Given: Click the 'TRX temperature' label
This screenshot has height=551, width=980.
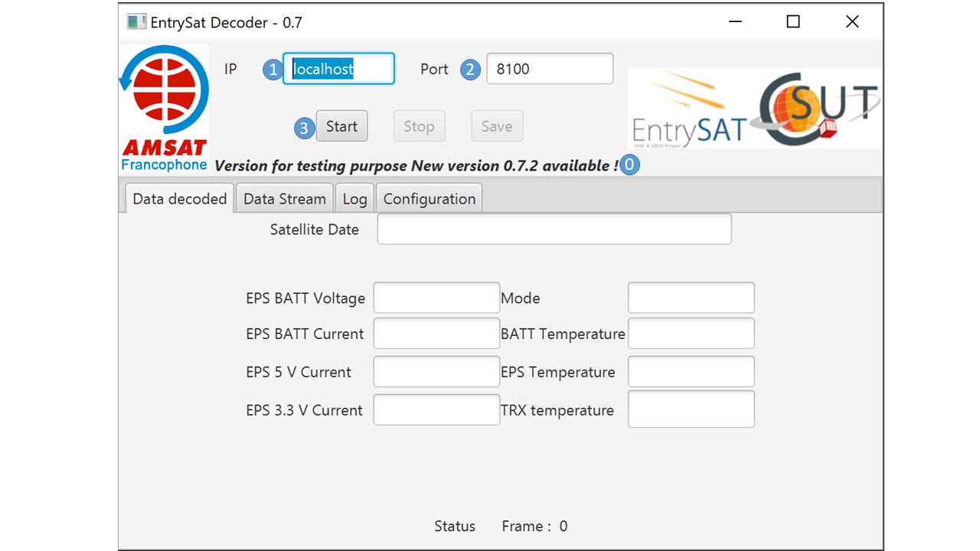Looking at the screenshot, I should (x=557, y=410).
